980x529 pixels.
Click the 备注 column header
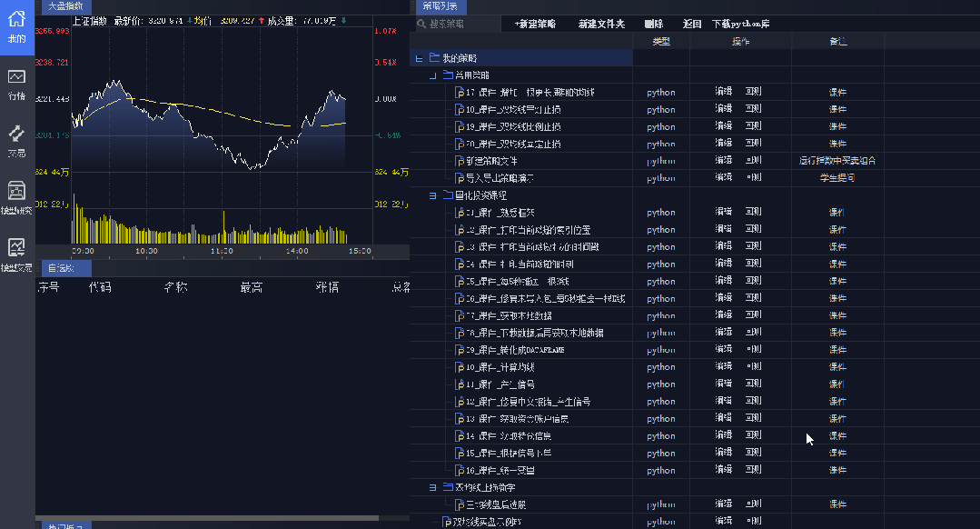[x=838, y=41]
